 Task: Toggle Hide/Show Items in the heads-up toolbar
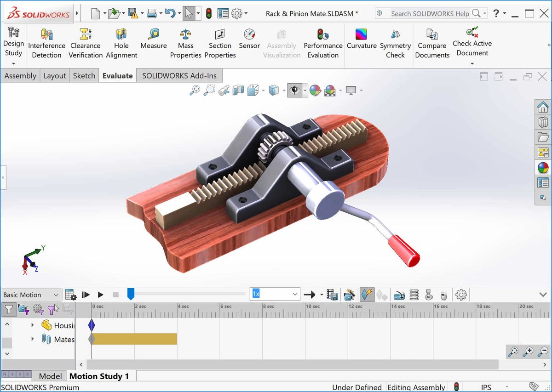click(x=294, y=90)
